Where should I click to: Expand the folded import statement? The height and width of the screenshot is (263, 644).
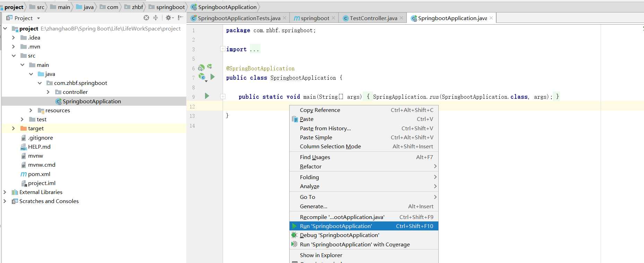click(x=223, y=49)
